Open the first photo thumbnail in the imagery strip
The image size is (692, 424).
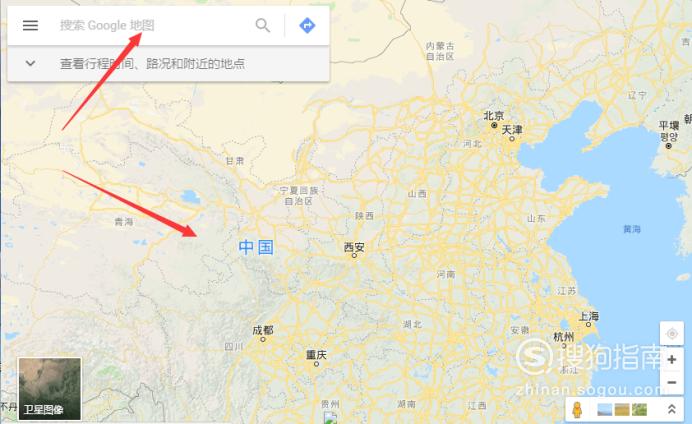pyautogui.click(x=604, y=410)
